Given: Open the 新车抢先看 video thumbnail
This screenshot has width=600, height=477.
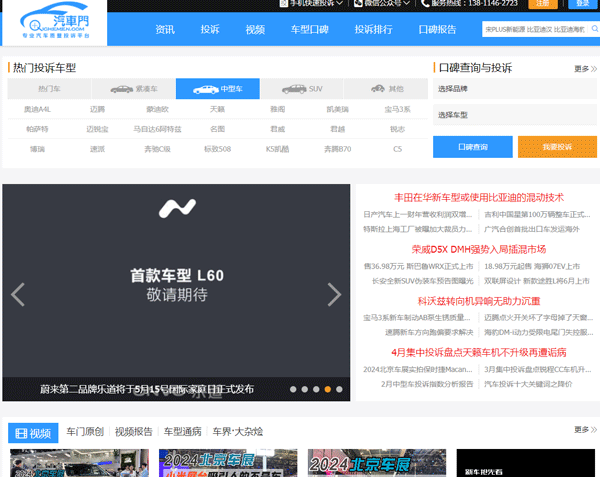Looking at the screenshot, I should (x=526, y=463).
